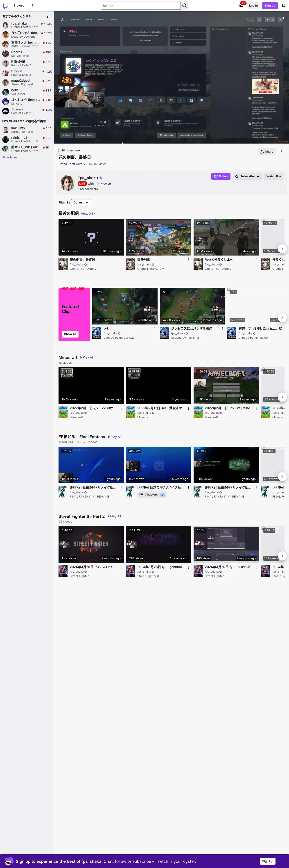This screenshot has width=289, height=868.
Task: Follow fps_shaka channel
Action: (221, 176)
